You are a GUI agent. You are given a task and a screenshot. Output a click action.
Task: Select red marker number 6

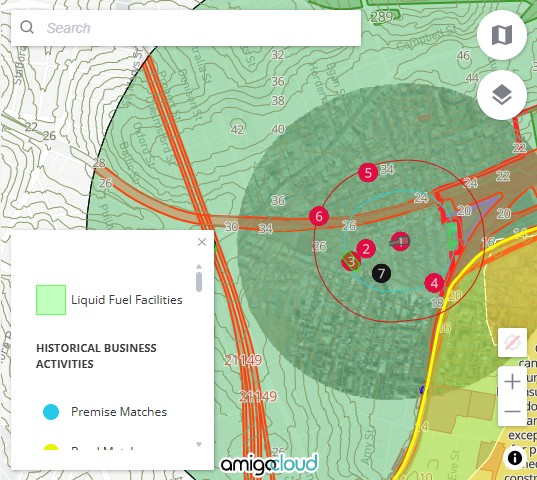coord(319,216)
